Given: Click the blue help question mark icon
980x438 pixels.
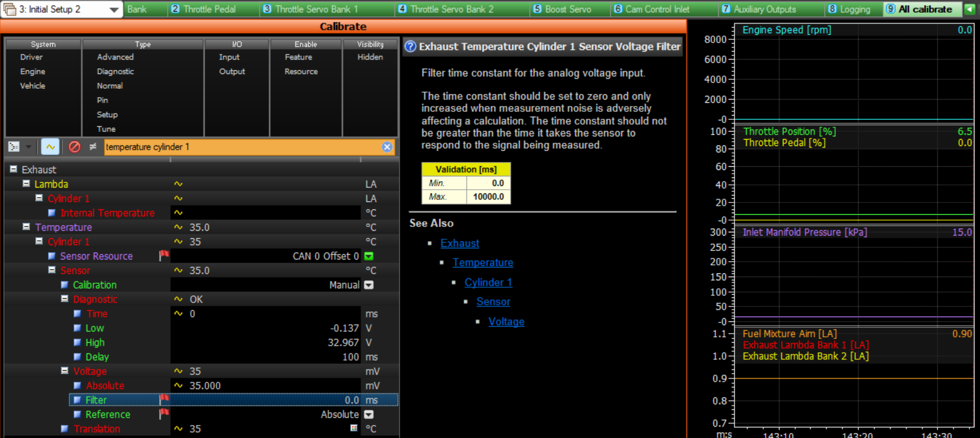Looking at the screenshot, I should (410, 46).
